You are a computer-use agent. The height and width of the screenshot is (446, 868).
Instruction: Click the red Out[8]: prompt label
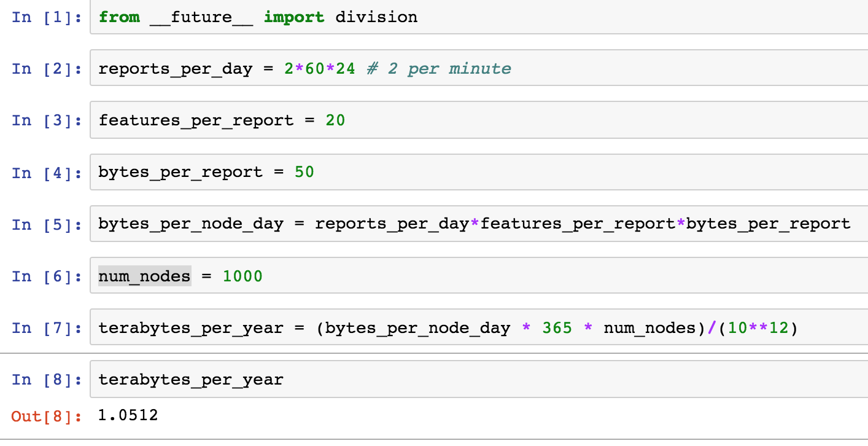coord(47,416)
